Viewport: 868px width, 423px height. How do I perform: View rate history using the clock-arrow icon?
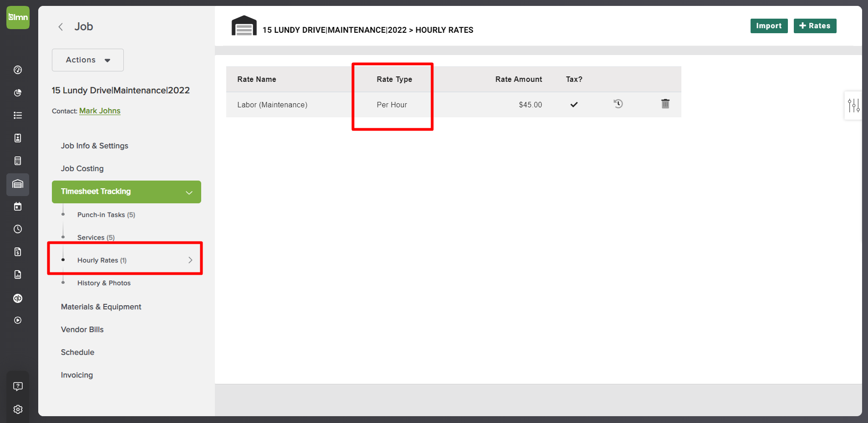[618, 104]
